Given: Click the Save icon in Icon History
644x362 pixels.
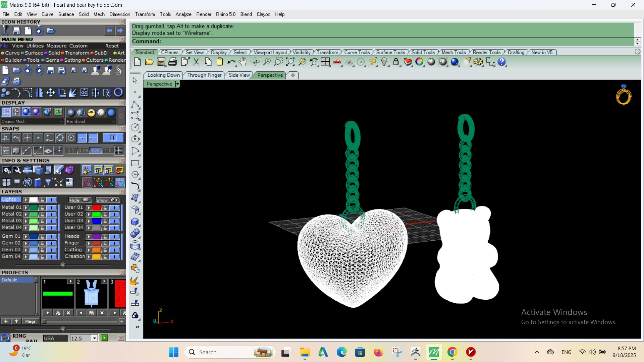Looking at the screenshot, I should (16, 31).
